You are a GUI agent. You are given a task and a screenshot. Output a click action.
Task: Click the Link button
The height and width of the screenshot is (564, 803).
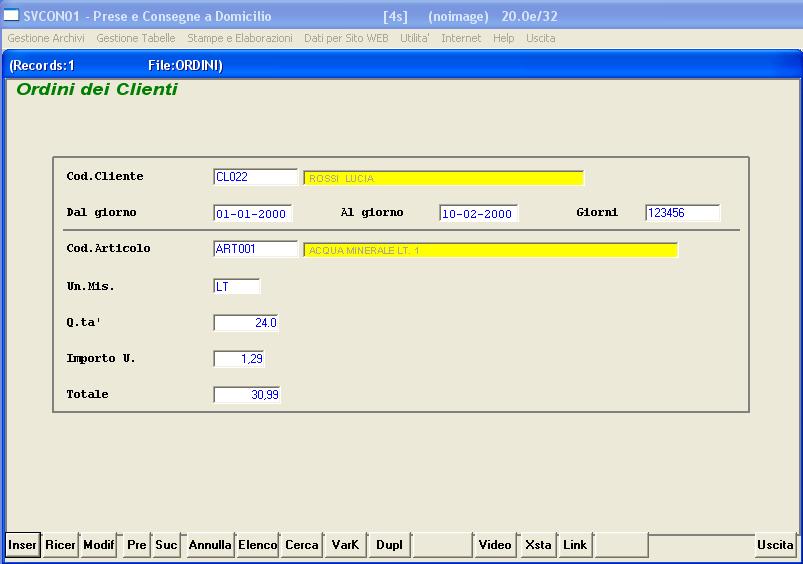(x=575, y=545)
